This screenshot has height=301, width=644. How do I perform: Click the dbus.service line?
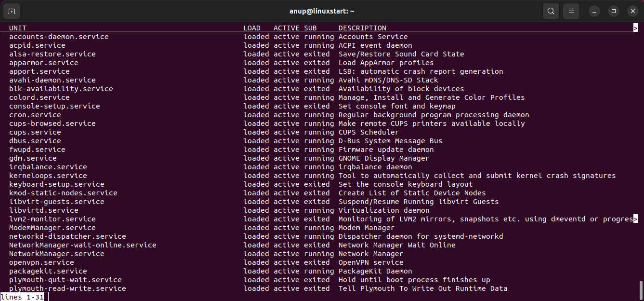click(x=35, y=140)
